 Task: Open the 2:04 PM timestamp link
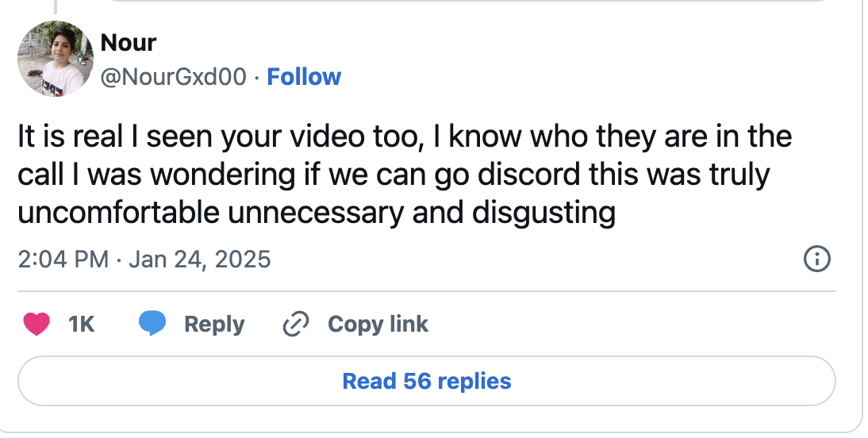(63, 259)
